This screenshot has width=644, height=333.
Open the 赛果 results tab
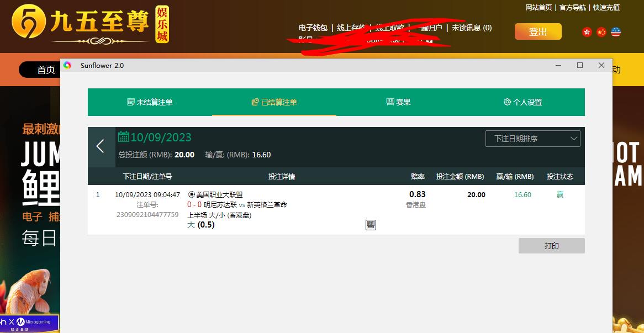pyautogui.click(x=398, y=102)
